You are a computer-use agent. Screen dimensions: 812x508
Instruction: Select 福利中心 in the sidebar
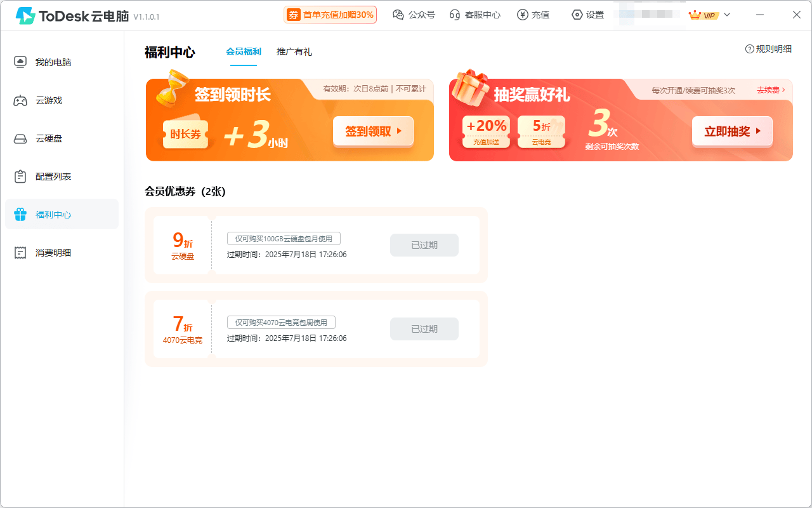click(x=54, y=214)
